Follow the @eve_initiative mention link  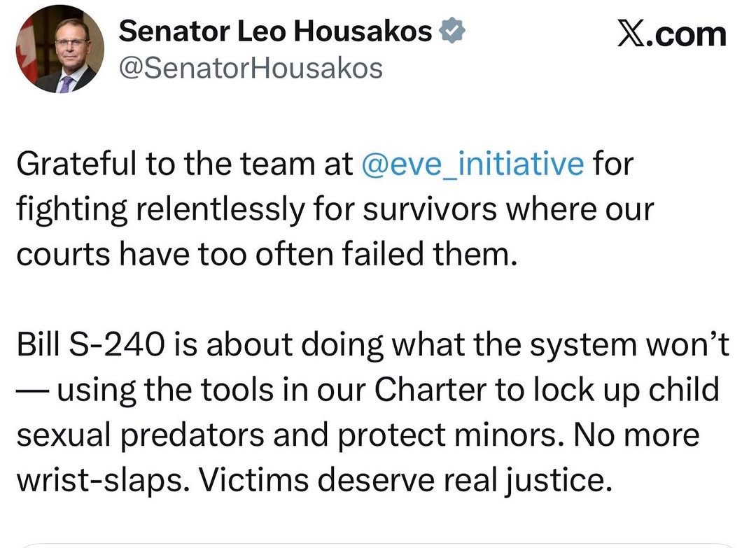[x=472, y=164]
